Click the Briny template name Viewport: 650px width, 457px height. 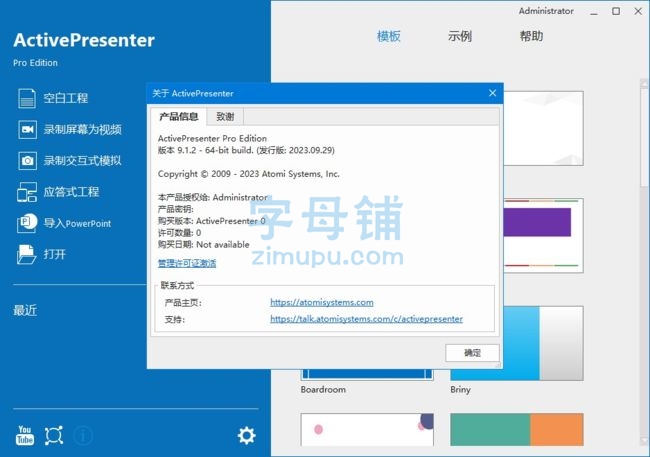(460, 389)
